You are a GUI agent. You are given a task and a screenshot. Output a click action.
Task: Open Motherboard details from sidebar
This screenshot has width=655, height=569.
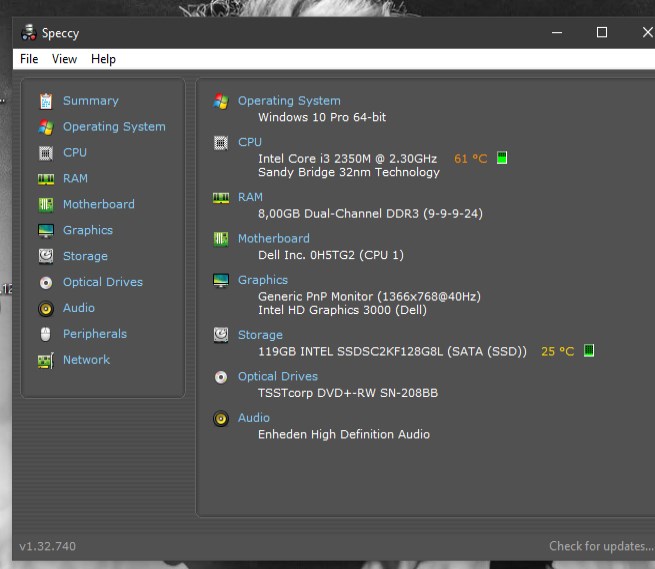pos(99,204)
